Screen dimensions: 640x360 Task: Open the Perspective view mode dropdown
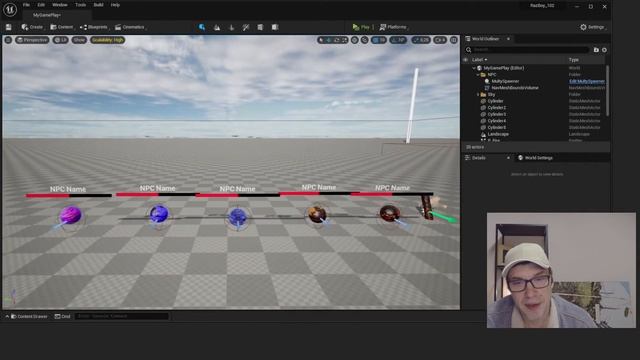click(x=32, y=40)
